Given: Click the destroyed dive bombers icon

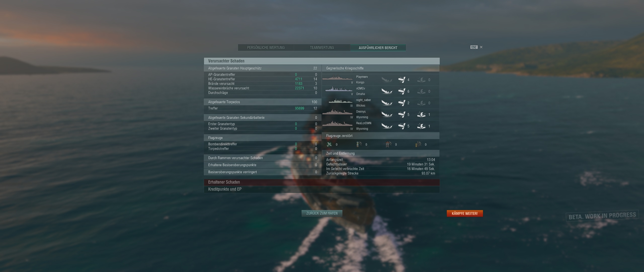Looking at the screenshot, I should pyautogui.click(x=359, y=144).
